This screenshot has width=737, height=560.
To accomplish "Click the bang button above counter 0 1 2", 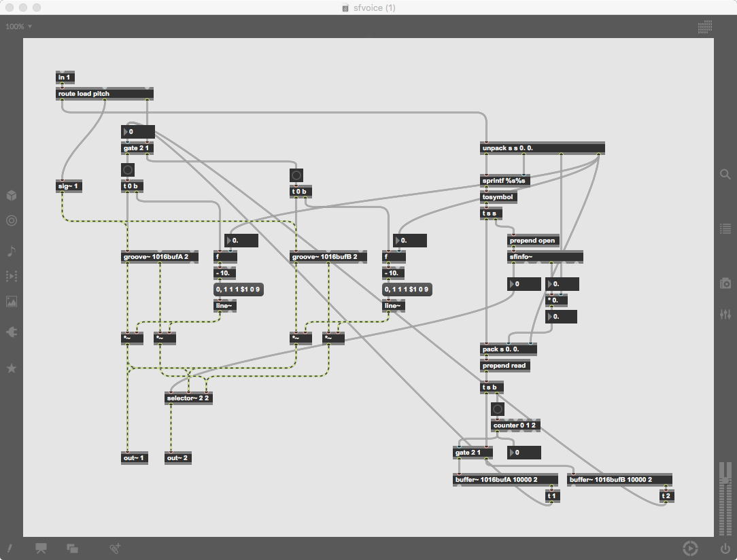I will pos(497,408).
